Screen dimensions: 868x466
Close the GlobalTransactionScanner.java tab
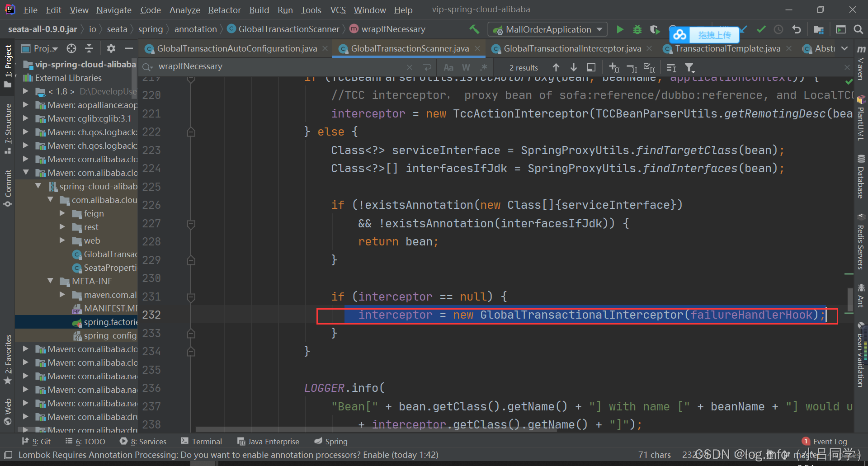click(x=477, y=48)
